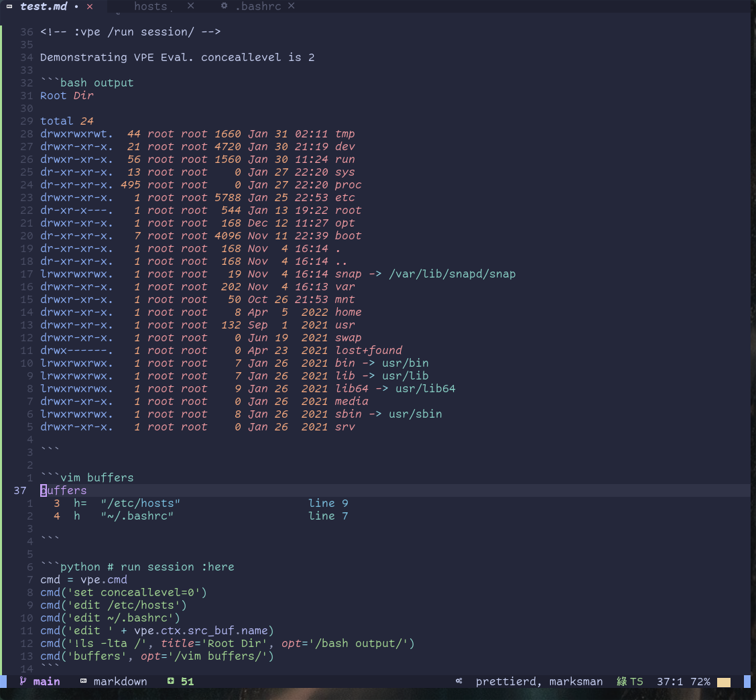Click the cmd('buffers', opt=) line
The image size is (756, 700).
point(157,656)
